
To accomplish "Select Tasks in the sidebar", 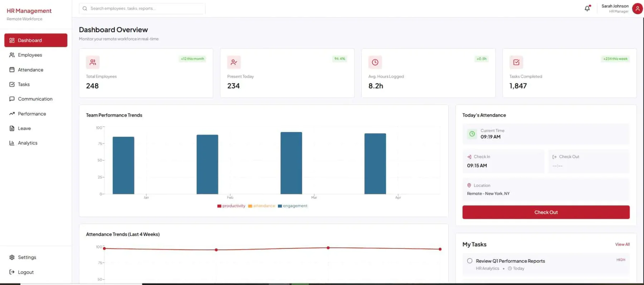I will point(36,84).
